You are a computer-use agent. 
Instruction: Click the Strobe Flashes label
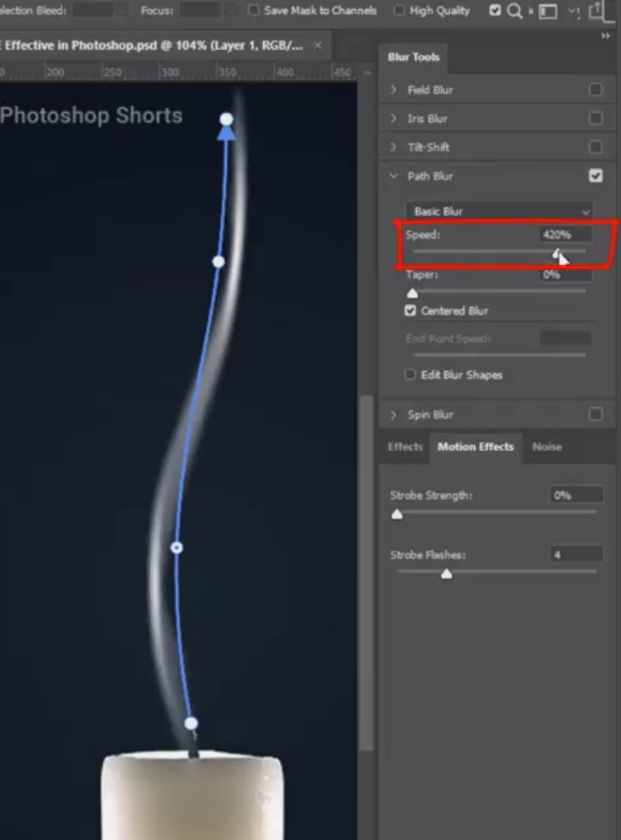(x=428, y=555)
